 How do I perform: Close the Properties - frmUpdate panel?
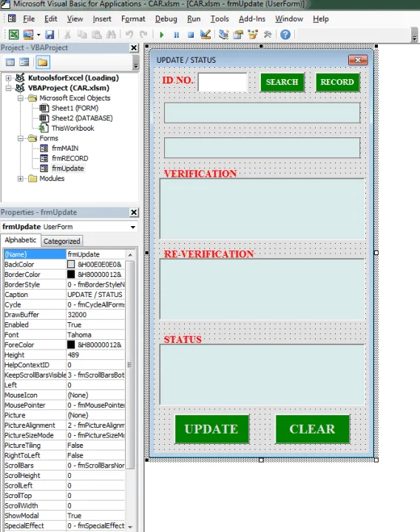pyautogui.click(x=134, y=212)
